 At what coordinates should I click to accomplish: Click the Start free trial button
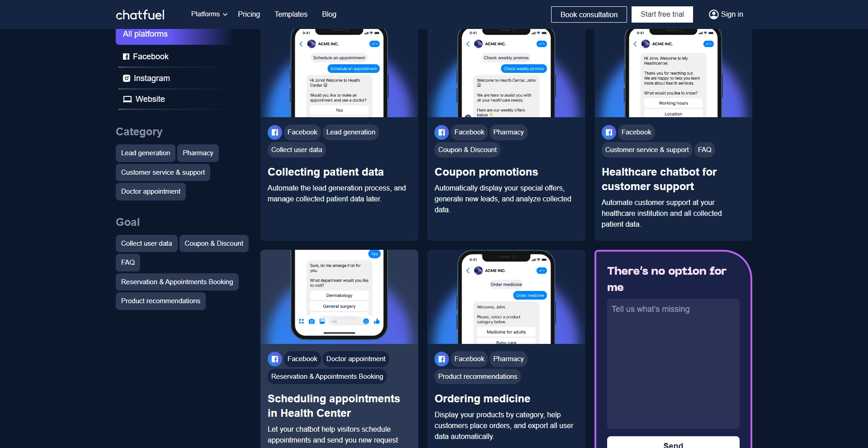[x=662, y=14]
